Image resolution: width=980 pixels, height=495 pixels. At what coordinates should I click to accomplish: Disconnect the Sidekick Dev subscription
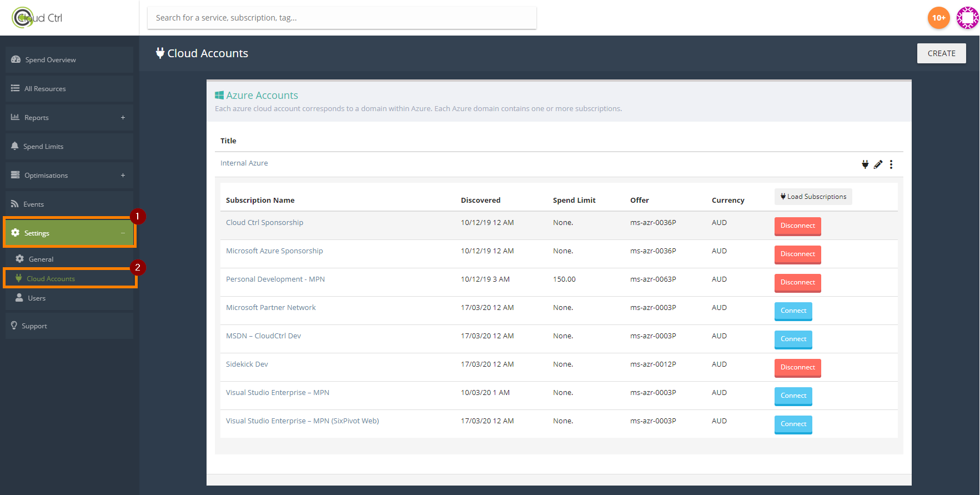pyautogui.click(x=797, y=368)
